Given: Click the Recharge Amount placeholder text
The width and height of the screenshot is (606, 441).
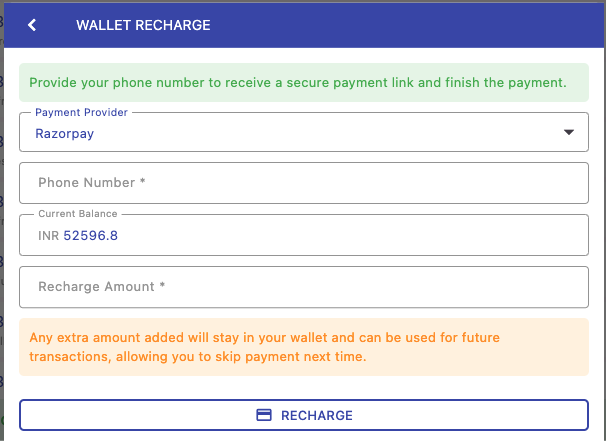Looking at the screenshot, I should (101, 287).
